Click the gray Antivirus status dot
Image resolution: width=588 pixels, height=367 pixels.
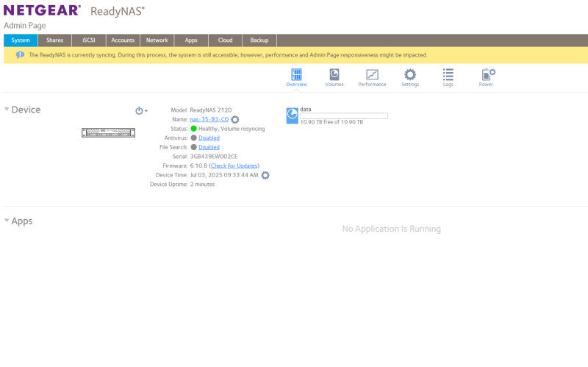(x=193, y=138)
